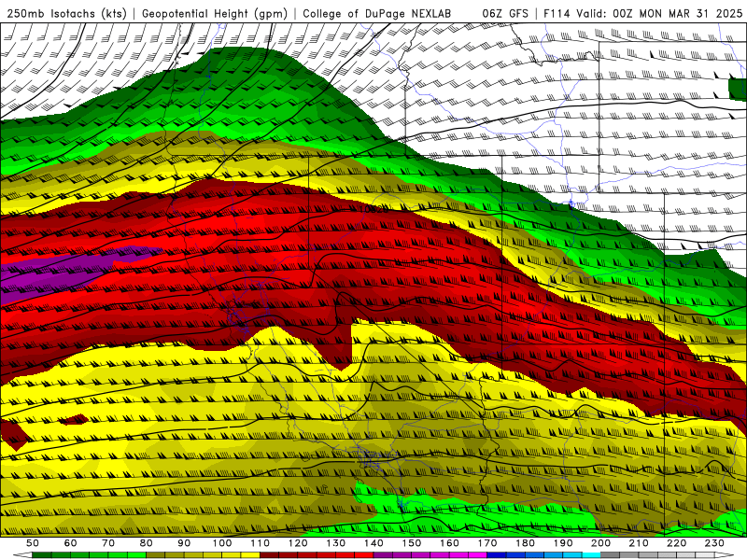Click the '180' legend value
747x560 pixels.
(x=525, y=543)
